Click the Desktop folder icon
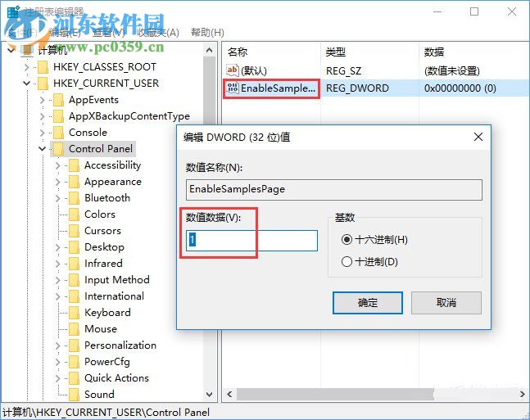The image size is (530, 420). coord(74,247)
